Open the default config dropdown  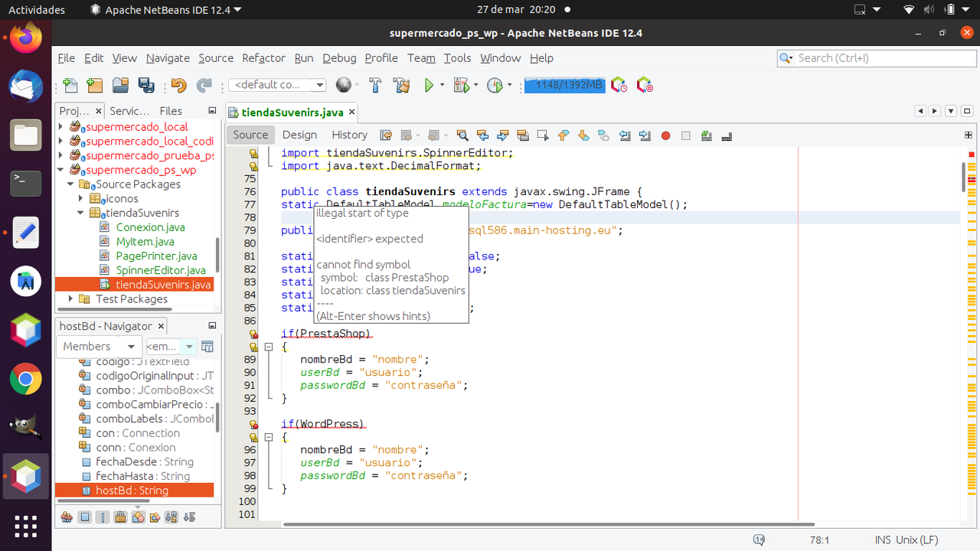coord(277,85)
